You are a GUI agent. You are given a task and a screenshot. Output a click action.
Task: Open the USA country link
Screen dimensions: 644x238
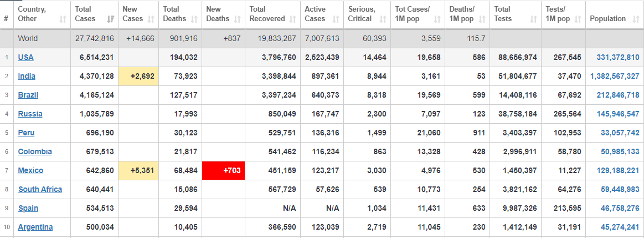[26, 58]
